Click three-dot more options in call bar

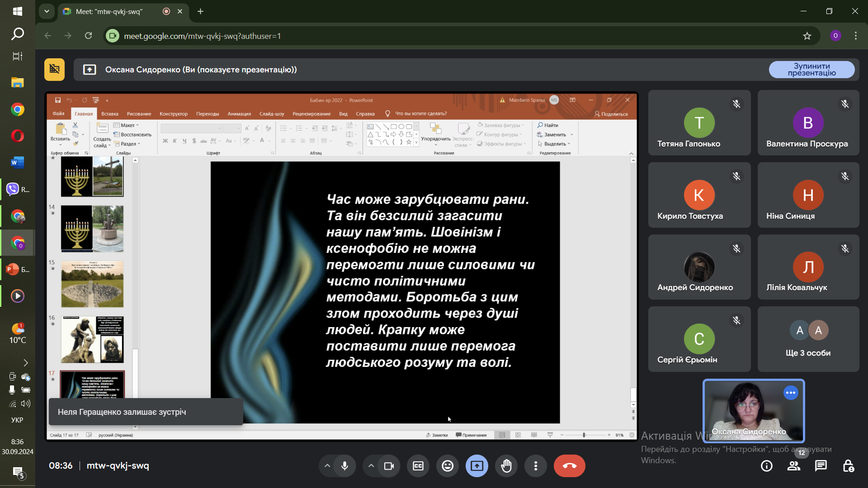536,466
